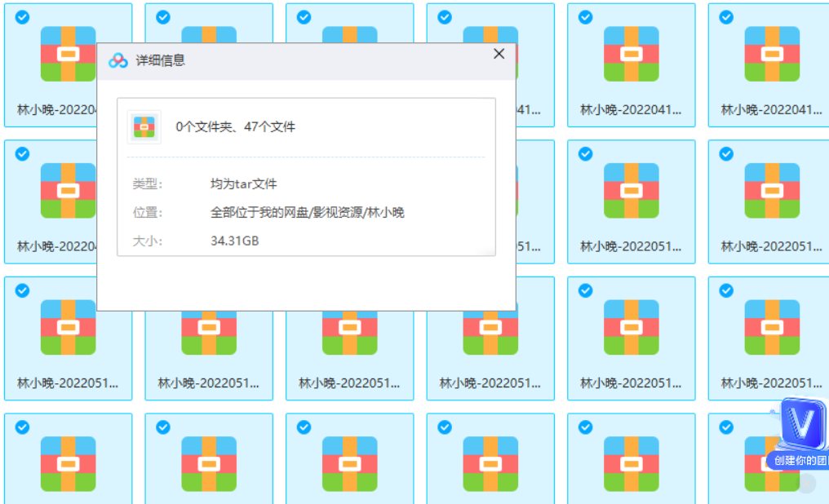Uncheck the second-row rightmost tile checkmark
Screen dimensions: 829x504
pos(726,154)
